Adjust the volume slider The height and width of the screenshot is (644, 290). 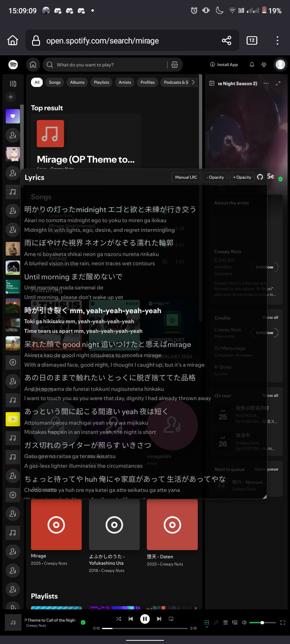tap(262, 623)
